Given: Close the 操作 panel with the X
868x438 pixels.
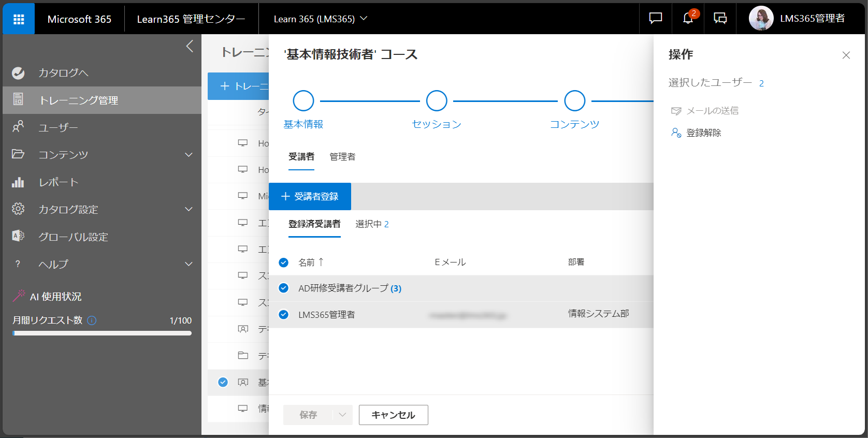Looking at the screenshot, I should (x=846, y=55).
